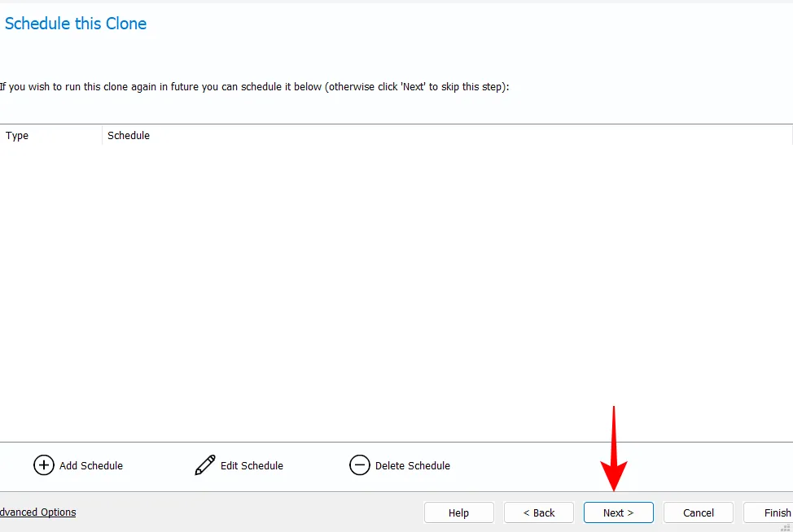Click the Edit Schedule pencil icon

205,464
